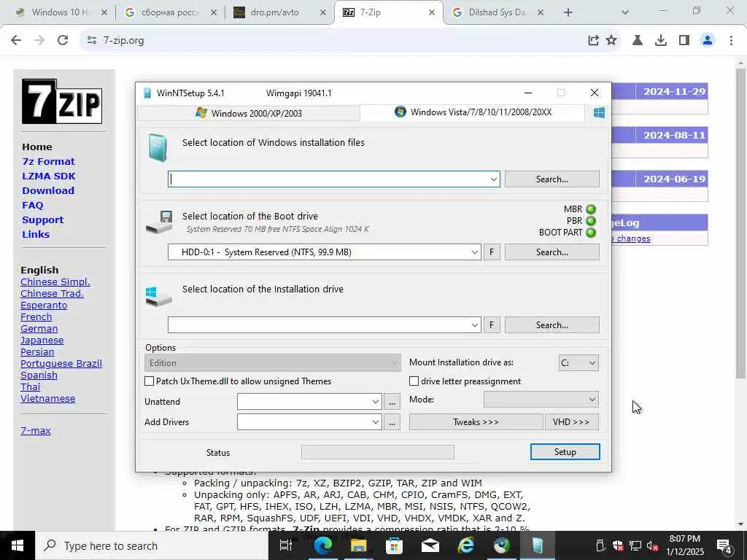
Task: Switch to the dro.pm/avto browser tab
Action: click(x=280, y=12)
